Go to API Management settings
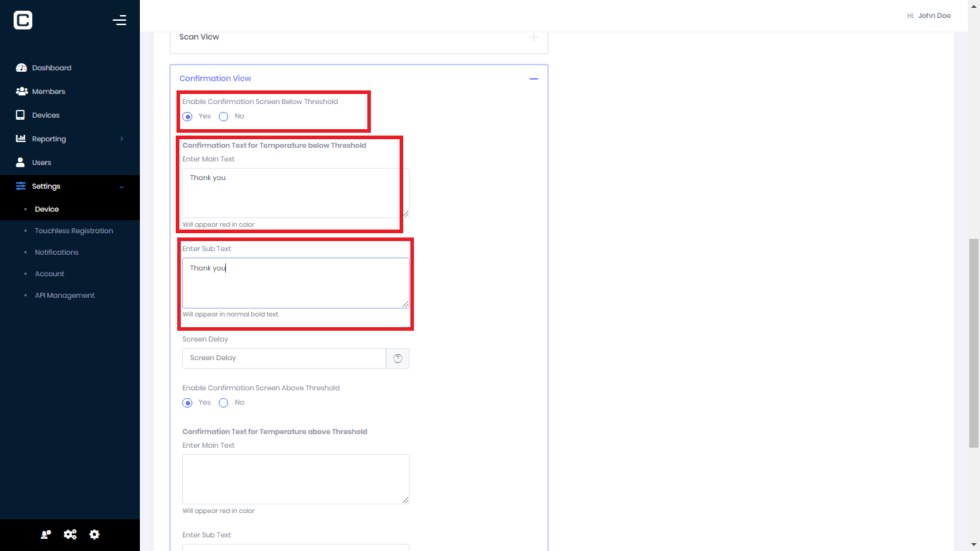This screenshot has width=980, height=551. click(65, 295)
